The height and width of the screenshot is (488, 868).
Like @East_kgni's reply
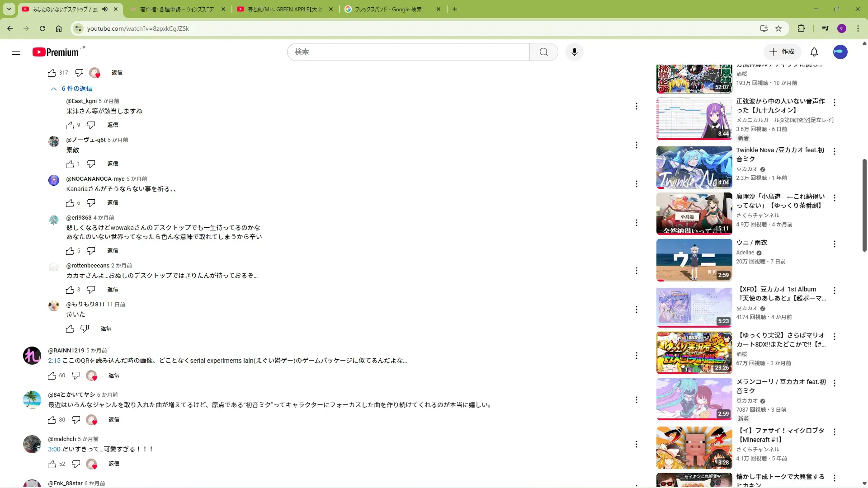tap(70, 125)
